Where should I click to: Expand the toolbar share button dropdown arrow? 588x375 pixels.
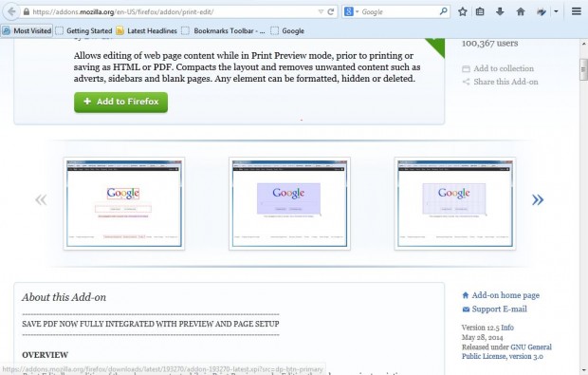click(x=556, y=11)
